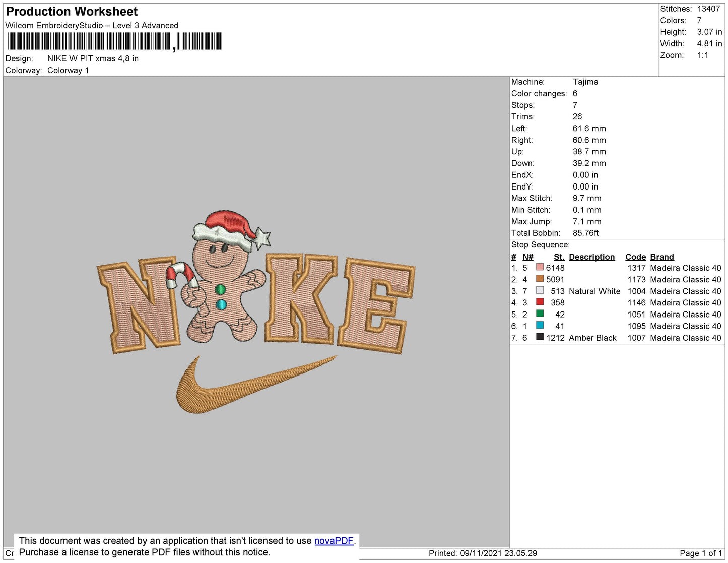
Task: Click the Machine value 'Tajima'
Action: pos(585,82)
